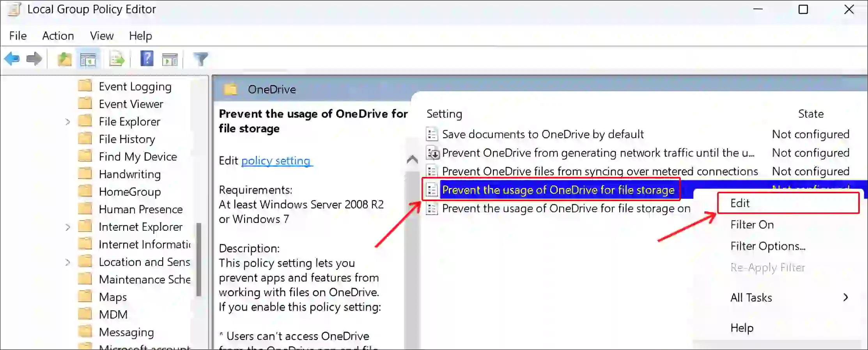Click the left tree pane vertical scrollbar
Image resolution: width=868 pixels, height=350 pixels.
[199, 259]
